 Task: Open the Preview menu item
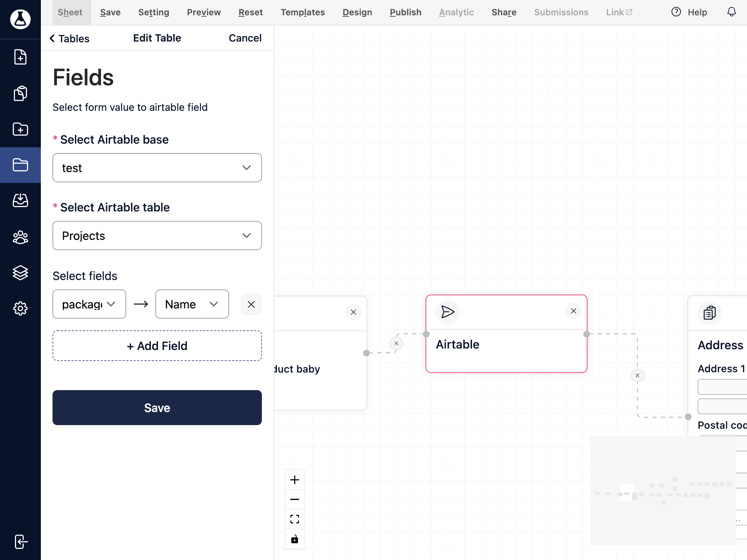pos(204,12)
